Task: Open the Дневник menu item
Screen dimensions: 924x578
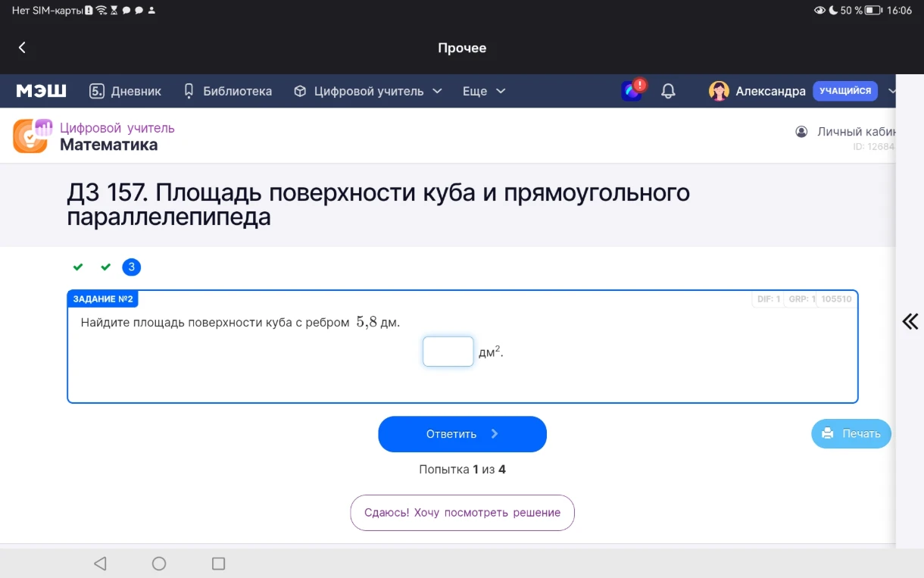Action: (125, 91)
